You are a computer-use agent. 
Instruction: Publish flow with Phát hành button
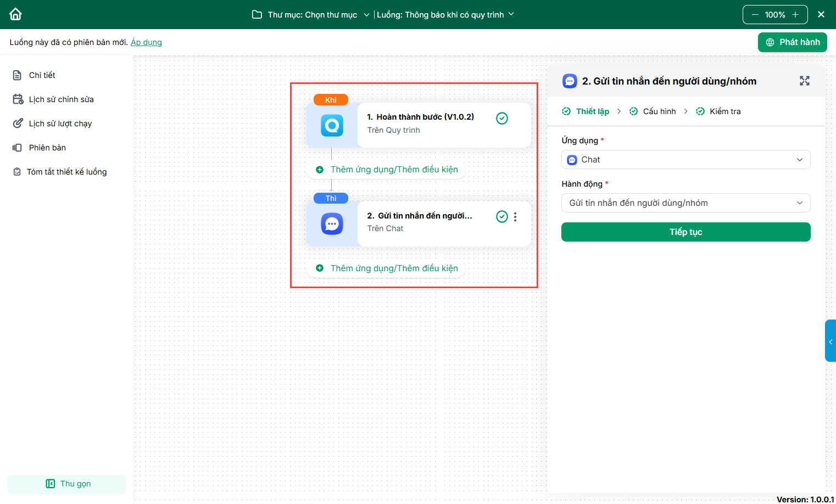792,42
